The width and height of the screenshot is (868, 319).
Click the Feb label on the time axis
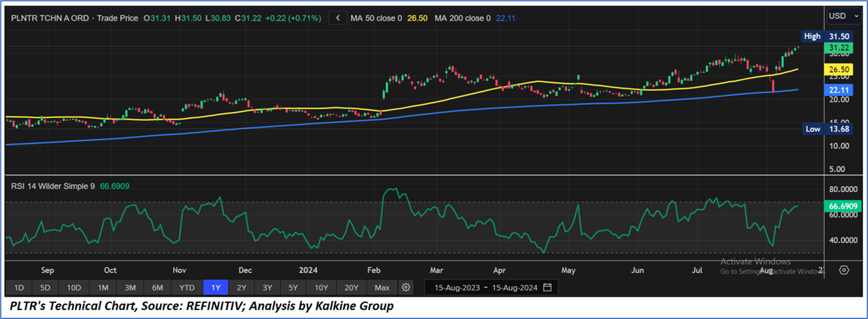coord(375,270)
